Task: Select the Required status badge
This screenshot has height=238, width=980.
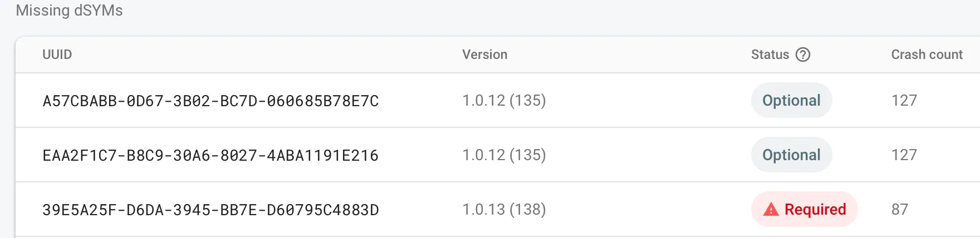Action: [804, 209]
